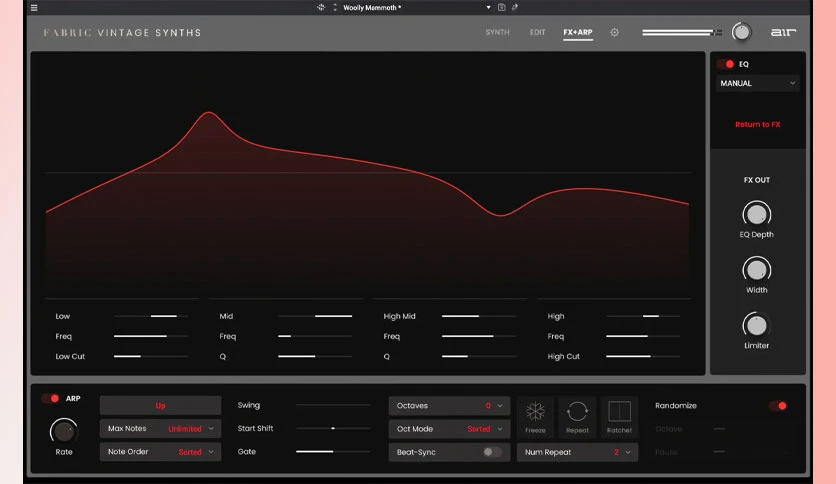Screen dimensions: 836x484
Task: Click the Return to FX link
Action: tap(758, 125)
